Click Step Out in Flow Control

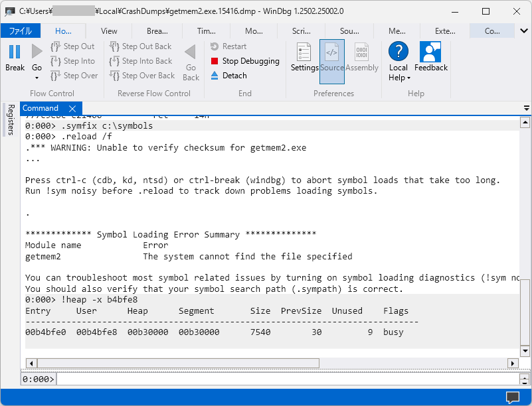tap(73, 46)
